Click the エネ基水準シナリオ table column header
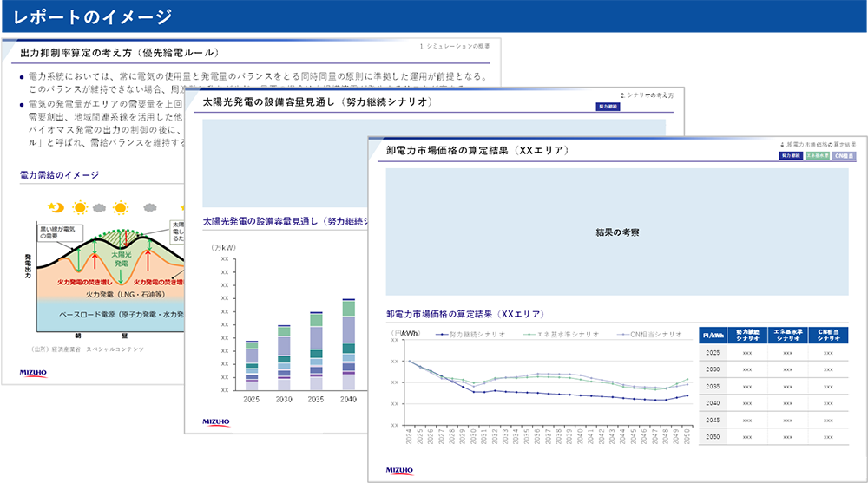This screenshot has width=868, height=483. coord(788,336)
